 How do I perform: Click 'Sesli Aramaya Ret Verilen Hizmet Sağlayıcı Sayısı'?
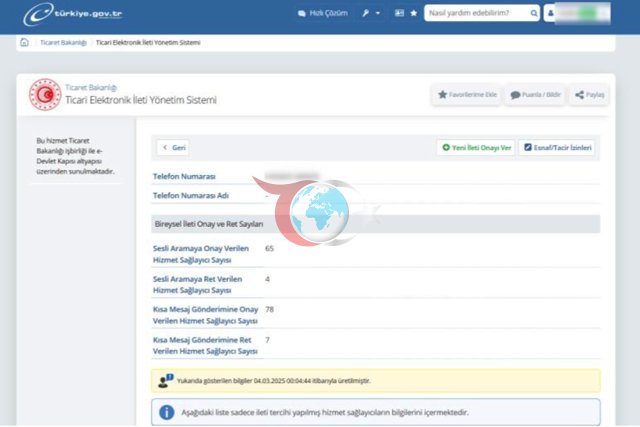[198, 285]
